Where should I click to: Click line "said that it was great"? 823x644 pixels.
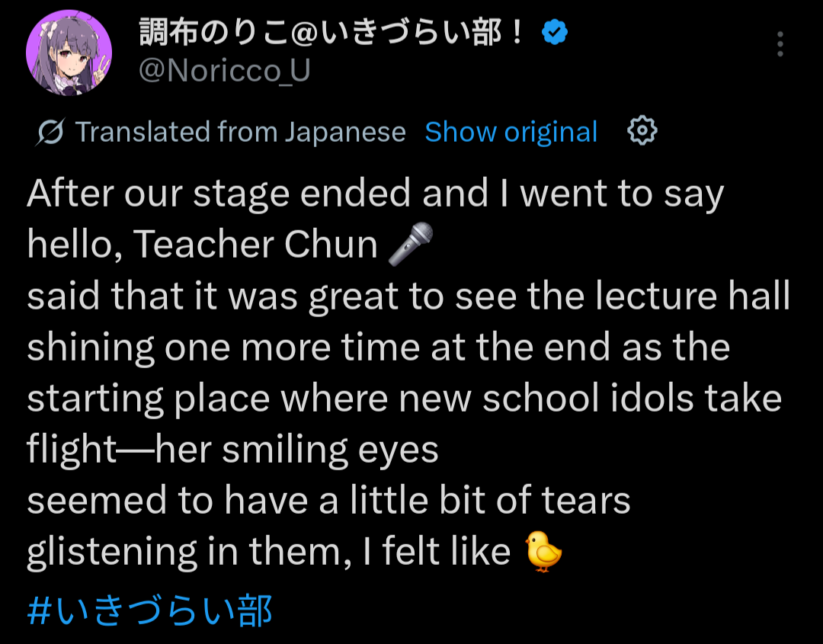coord(408,296)
